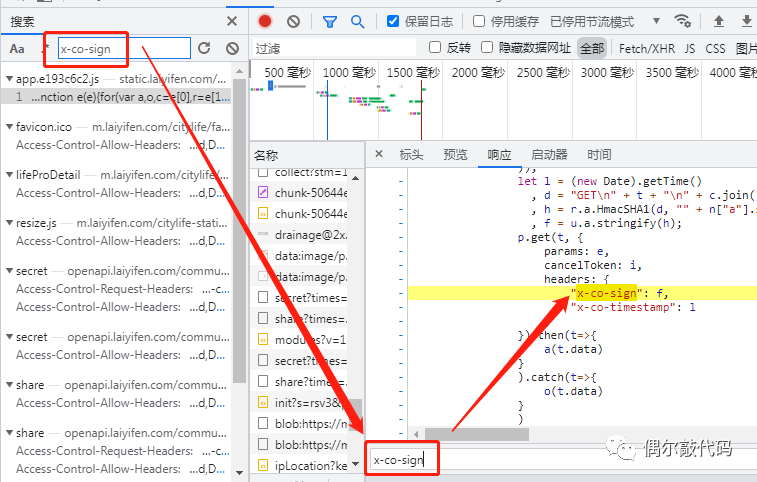Clear network log entries
Screen dimensions: 757x482
click(x=293, y=21)
